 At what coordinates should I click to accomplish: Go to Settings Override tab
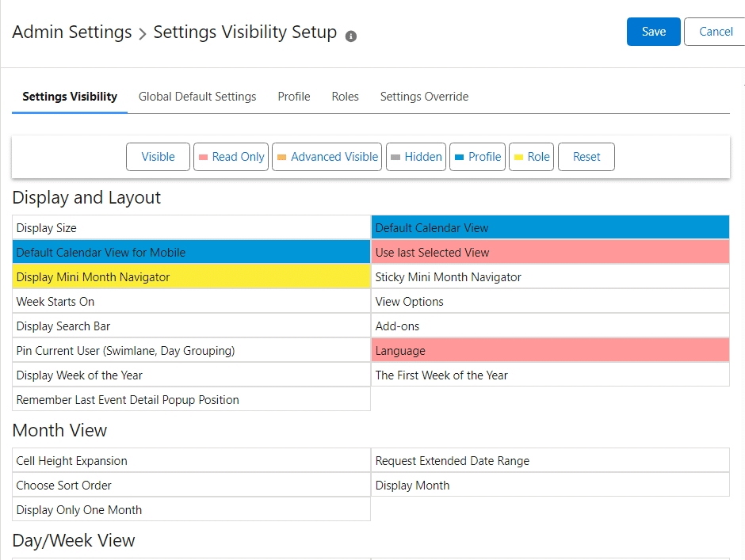pos(424,97)
